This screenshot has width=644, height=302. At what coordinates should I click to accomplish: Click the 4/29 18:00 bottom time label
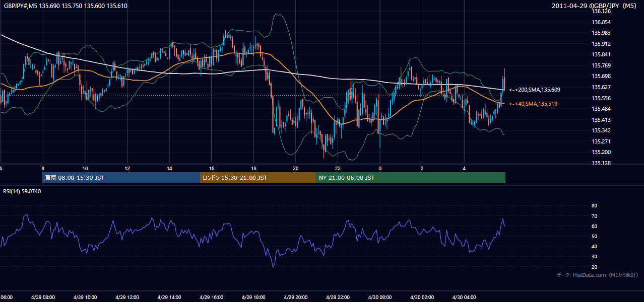[x=253, y=297]
